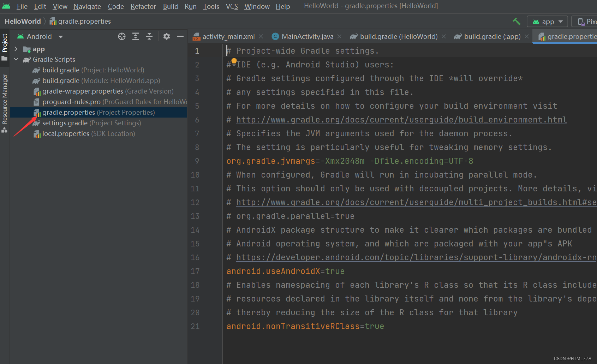Hide the Project tool window
597x364 pixels.
[x=180, y=36]
